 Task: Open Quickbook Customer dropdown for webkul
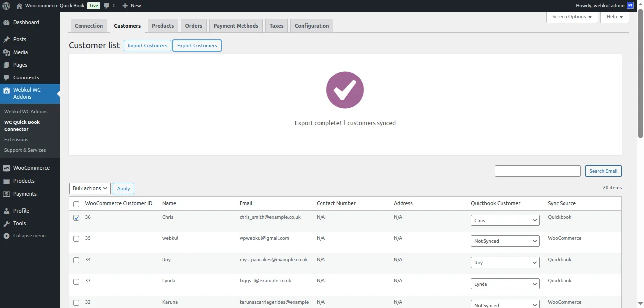(505, 241)
